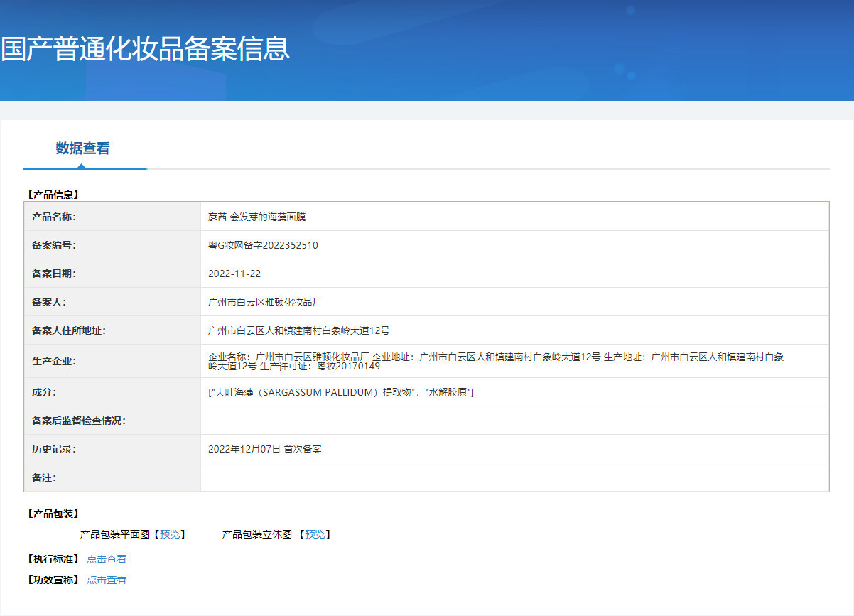Viewport: 854px width, 616px height.
Task: Open the 数据查看 tab
Action: [83, 148]
